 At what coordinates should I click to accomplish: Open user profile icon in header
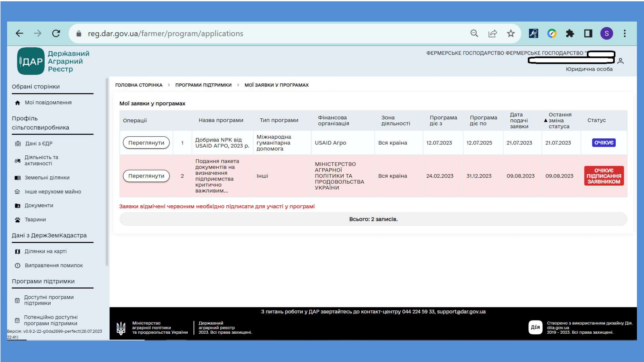tap(620, 61)
